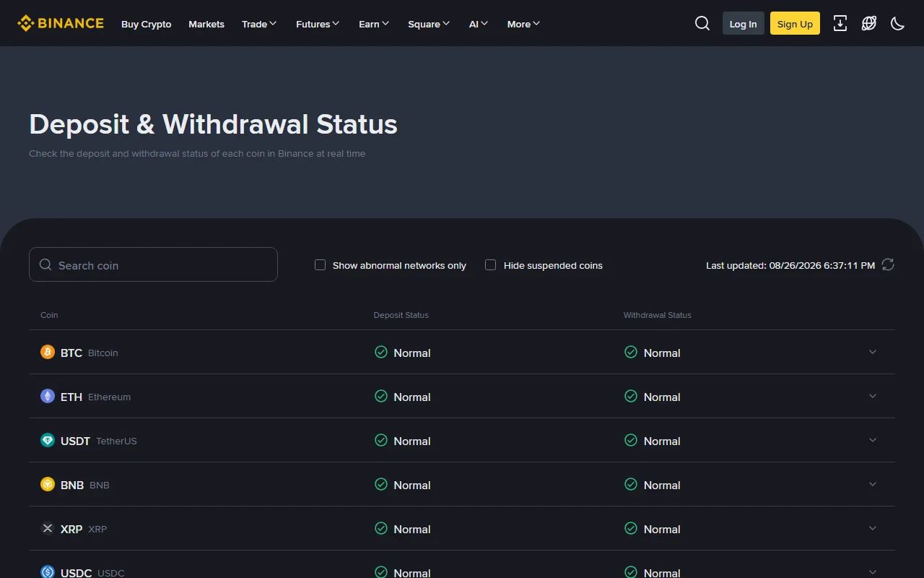
Task: Open the AI dropdown menu
Action: (x=479, y=24)
